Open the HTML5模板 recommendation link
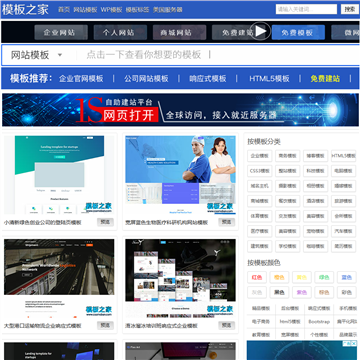The width and height of the screenshot is (360, 360). pyautogui.click(x=269, y=79)
